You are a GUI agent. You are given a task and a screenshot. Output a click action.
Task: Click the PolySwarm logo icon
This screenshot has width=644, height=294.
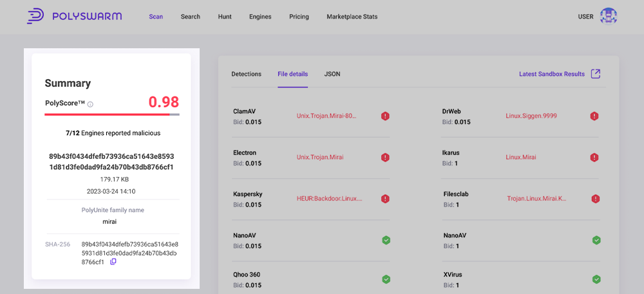35,17
